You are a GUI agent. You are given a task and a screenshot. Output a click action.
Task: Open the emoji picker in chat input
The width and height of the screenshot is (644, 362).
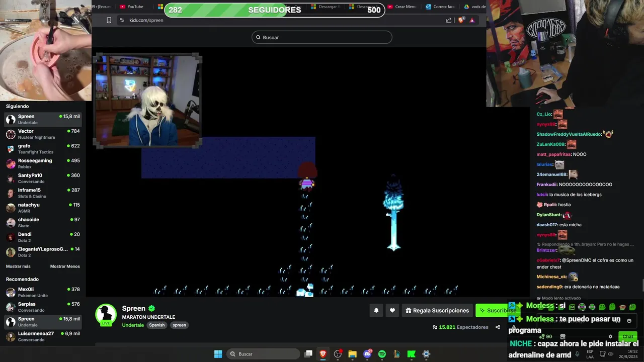pyautogui.click(x=629, y=320)
